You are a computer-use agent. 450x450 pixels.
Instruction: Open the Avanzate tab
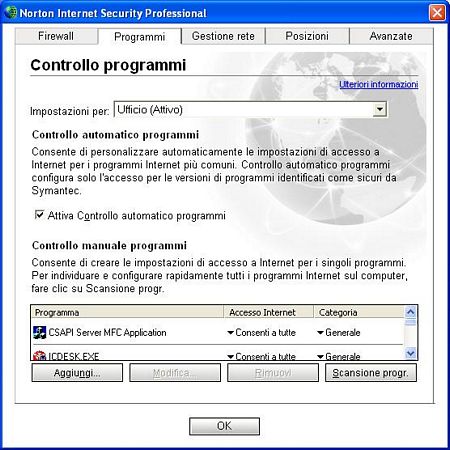pyautogui.click(x=391, y=36)
